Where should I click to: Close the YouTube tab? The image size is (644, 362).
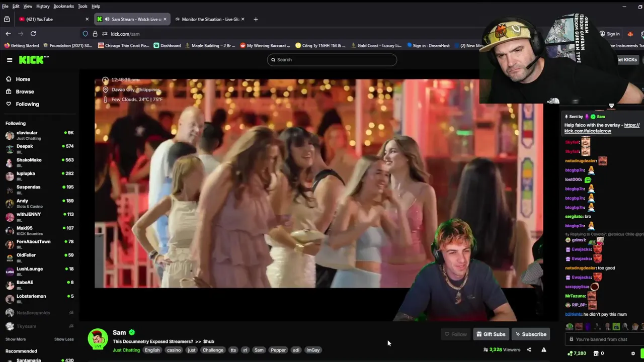[87, 19]
